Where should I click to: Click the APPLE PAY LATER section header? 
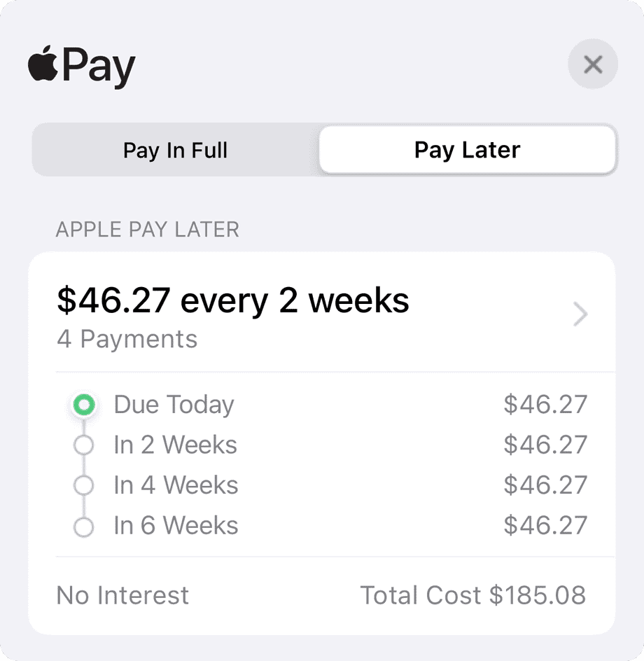tap(147, 230)
